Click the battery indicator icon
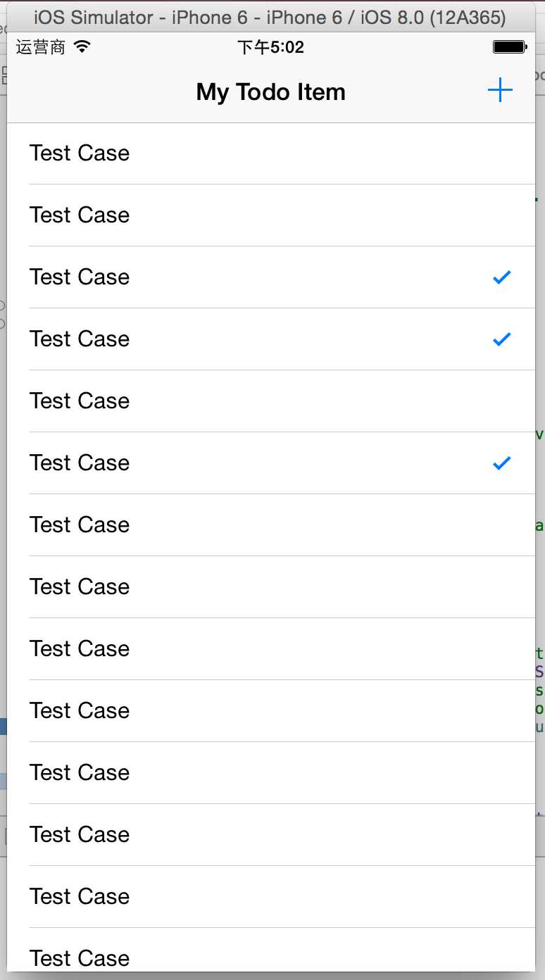The height and width of the screenshot is (980, 545). 510,47
